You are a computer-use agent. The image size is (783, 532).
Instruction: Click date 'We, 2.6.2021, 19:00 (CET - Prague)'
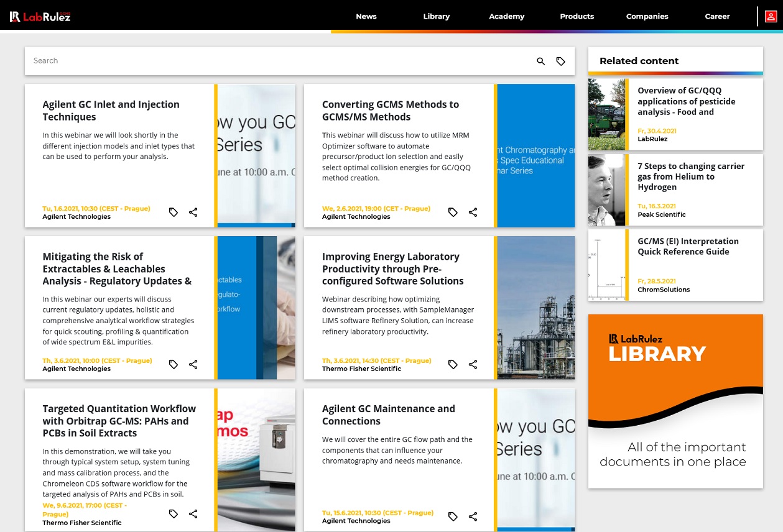pos(376,208)
